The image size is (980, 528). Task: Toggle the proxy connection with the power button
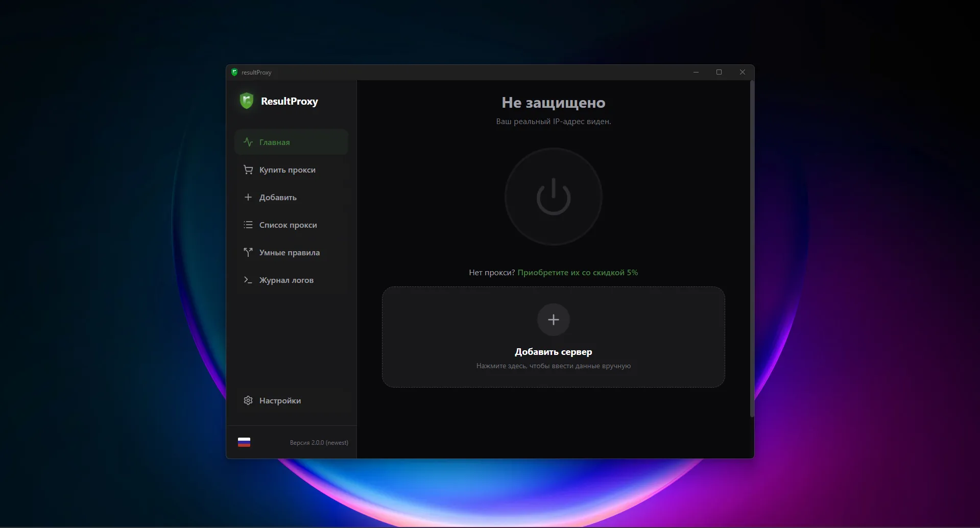[x=554, y=197]
